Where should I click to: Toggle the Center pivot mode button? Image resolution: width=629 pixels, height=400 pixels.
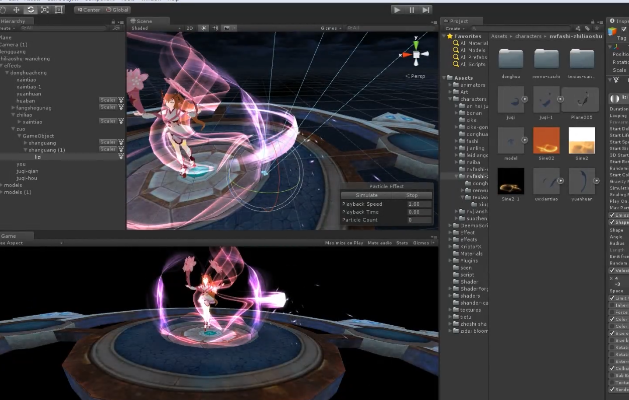coord(88,10)
